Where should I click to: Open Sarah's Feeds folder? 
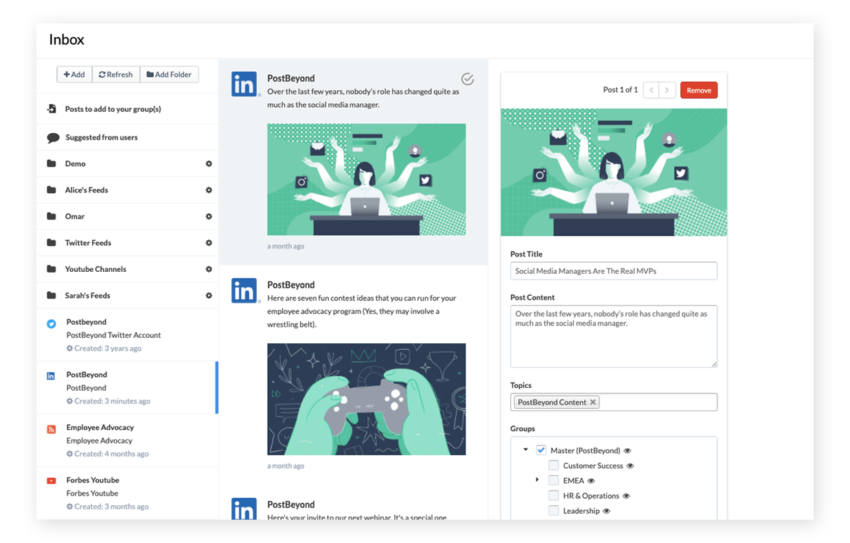[x=127, y=295]
